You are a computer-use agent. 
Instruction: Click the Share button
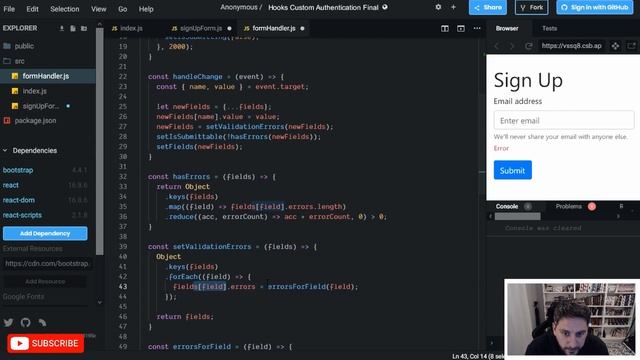[x=488, y=7]
